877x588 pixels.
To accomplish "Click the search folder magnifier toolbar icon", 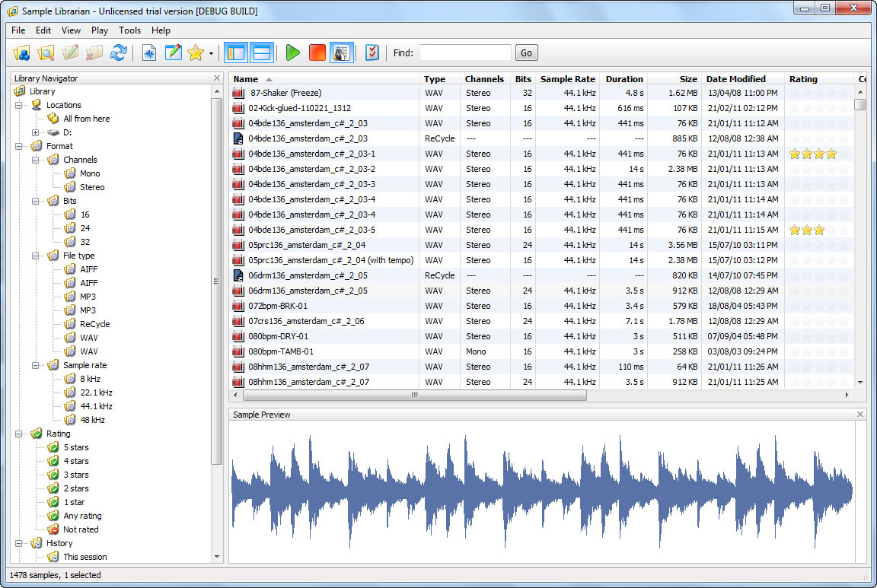I will [x=46, y=53].
